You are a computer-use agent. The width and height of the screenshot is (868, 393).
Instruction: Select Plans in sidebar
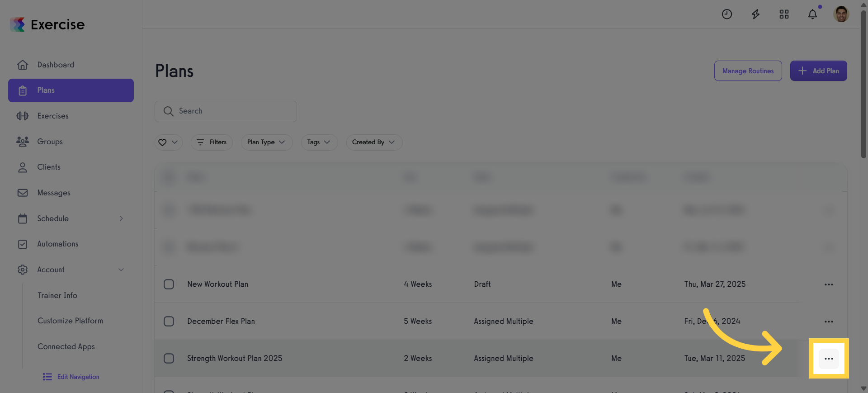click(x=71, y=90)
